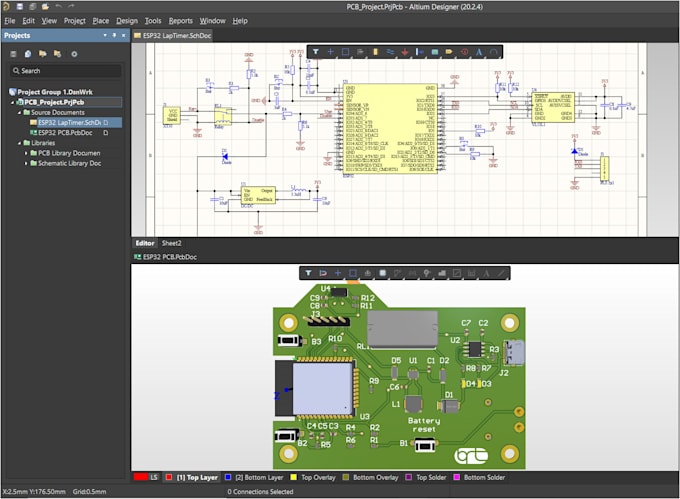This screenshot has height=499, width=680.
Task: Open the Help menu
Action: point(240,21)
